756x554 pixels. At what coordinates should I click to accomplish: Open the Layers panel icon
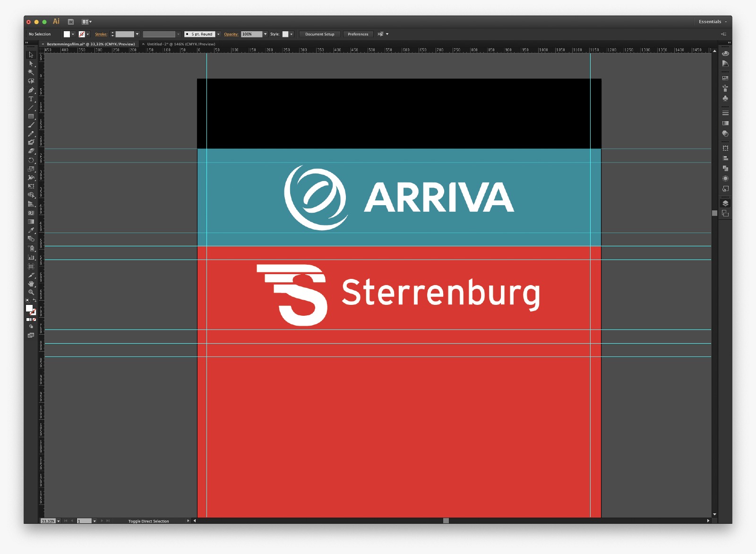pos(725,203)
